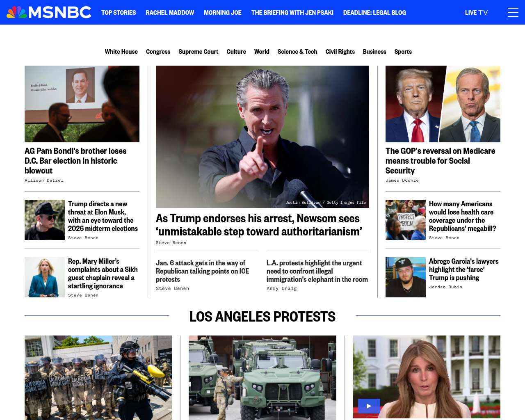Open the Supreme Court topic
The height and width of the screenshot is (420, 525).
(198, 52)
